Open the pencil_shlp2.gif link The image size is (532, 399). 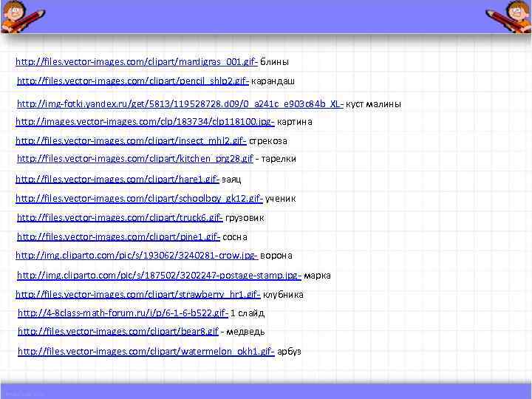[x=133, y=81]
